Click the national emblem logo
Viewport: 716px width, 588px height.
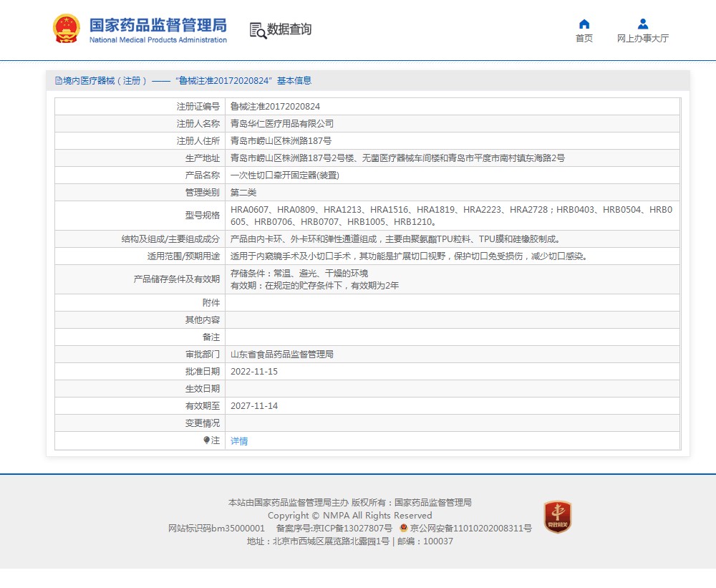tap(67, 29)
